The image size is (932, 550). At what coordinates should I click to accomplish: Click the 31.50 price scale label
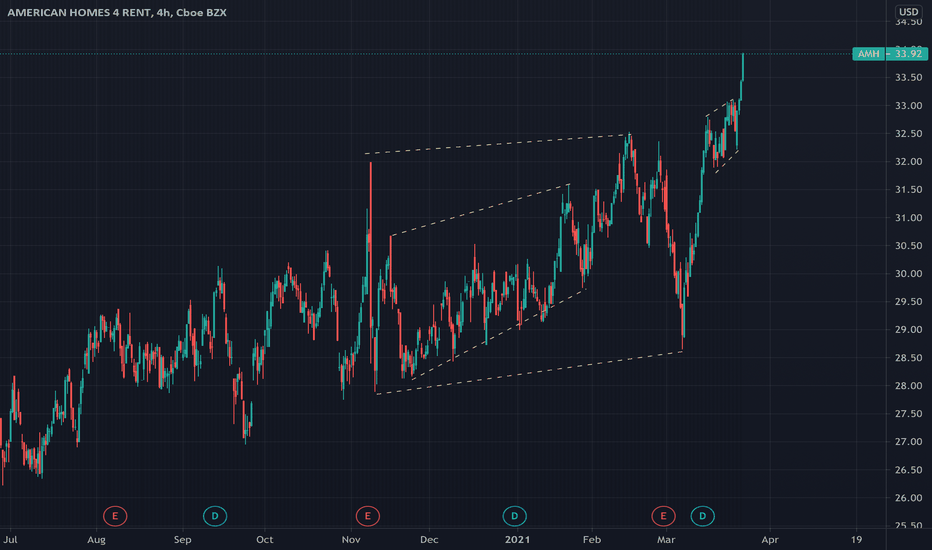pos(909,189)
